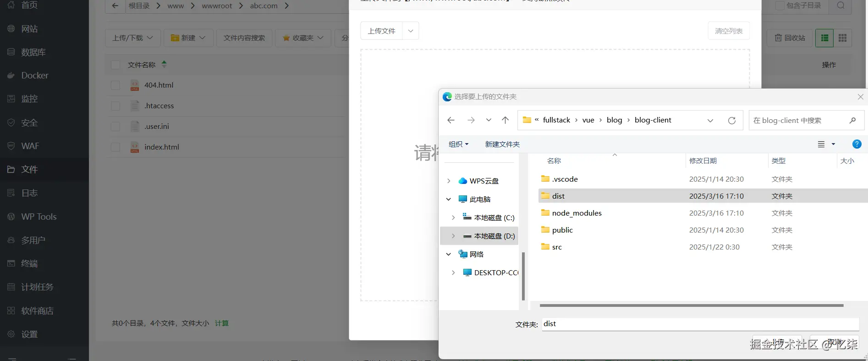Image resolution: width=868 pixels, height=361 pixels.
Task: Open the Docker sidebar section
Action: tap(34, 75)
